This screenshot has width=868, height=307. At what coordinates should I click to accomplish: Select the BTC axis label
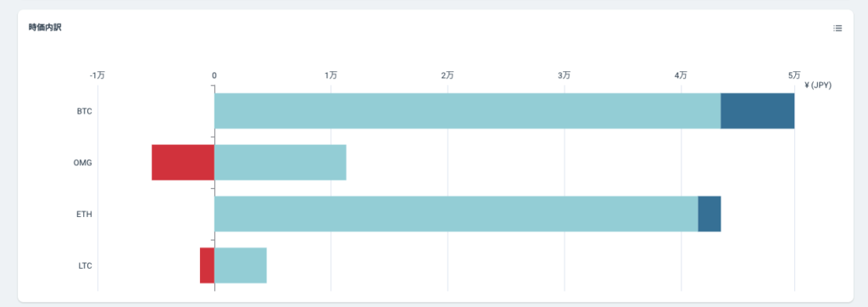pos(84,111)
